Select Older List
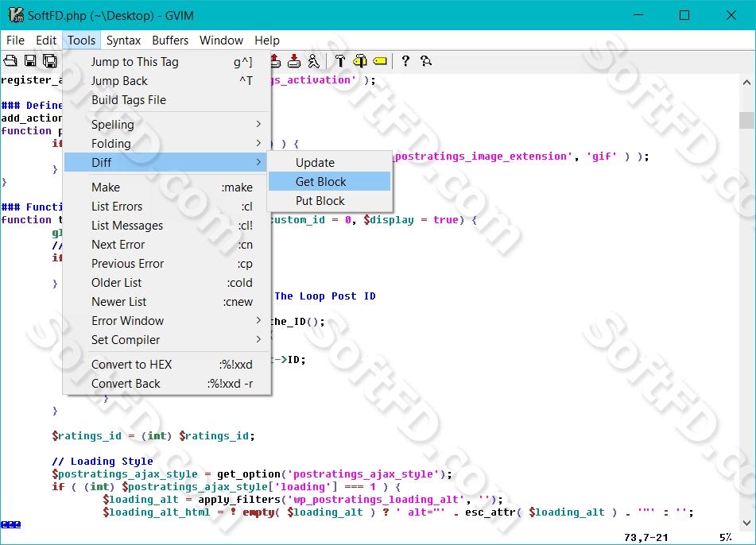 point(167,282)
